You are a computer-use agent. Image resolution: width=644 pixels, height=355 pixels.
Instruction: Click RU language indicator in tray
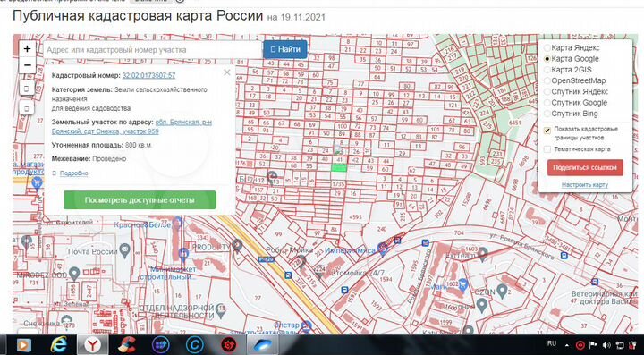552,343
